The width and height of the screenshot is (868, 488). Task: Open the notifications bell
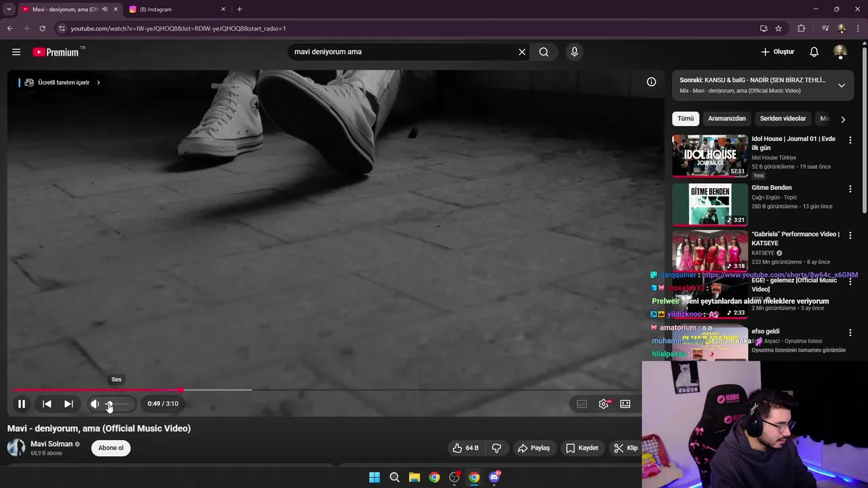tap(814, 52)
